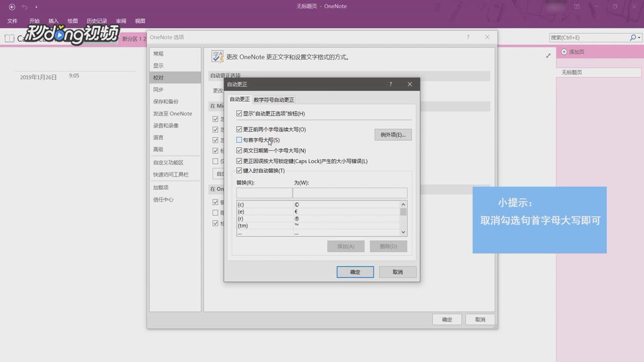Screen dimensions: 644x362
Task: Switch to the 数学符号自动更正 tab
Action: click(x=274, y=100)
